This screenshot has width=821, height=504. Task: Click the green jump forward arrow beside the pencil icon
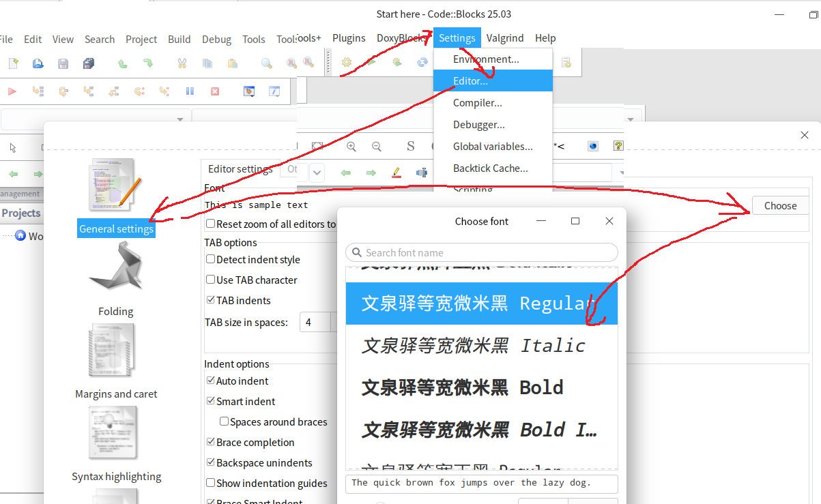coord(371,173)
